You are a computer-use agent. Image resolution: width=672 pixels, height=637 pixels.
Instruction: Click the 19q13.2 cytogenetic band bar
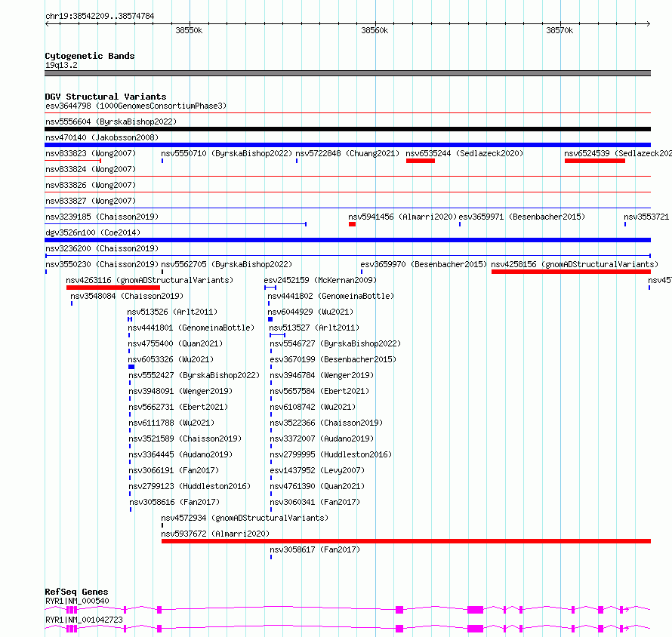tap(347, 73)
